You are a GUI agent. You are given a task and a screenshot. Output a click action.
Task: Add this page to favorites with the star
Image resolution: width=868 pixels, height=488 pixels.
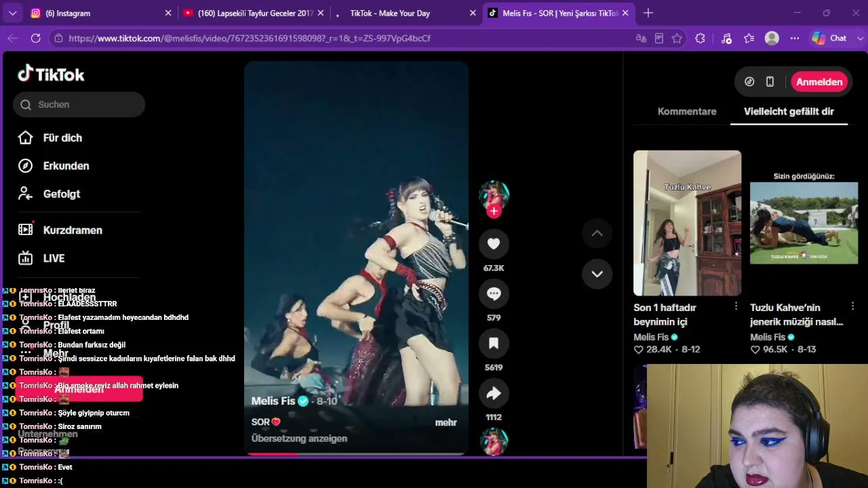click(x=677, y=39)
